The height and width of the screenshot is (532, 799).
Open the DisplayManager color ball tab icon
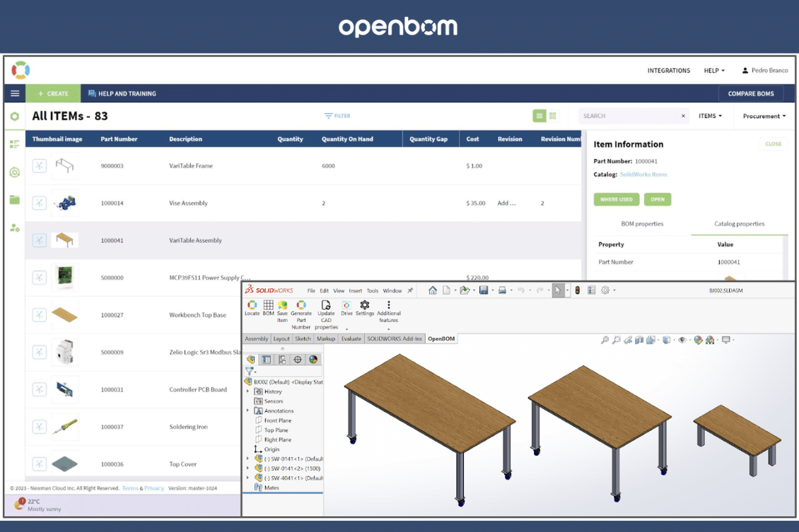click(x=313, y=360)
